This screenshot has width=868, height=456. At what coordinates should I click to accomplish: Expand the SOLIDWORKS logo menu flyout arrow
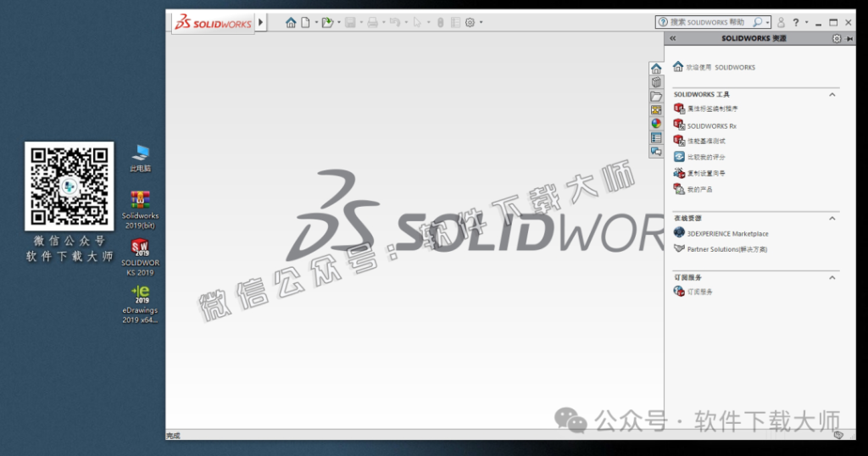pos(261,23)
